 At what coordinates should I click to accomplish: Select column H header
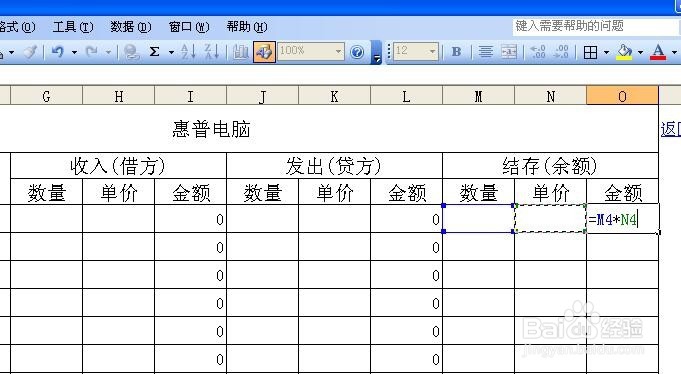[x=119, y=96]
